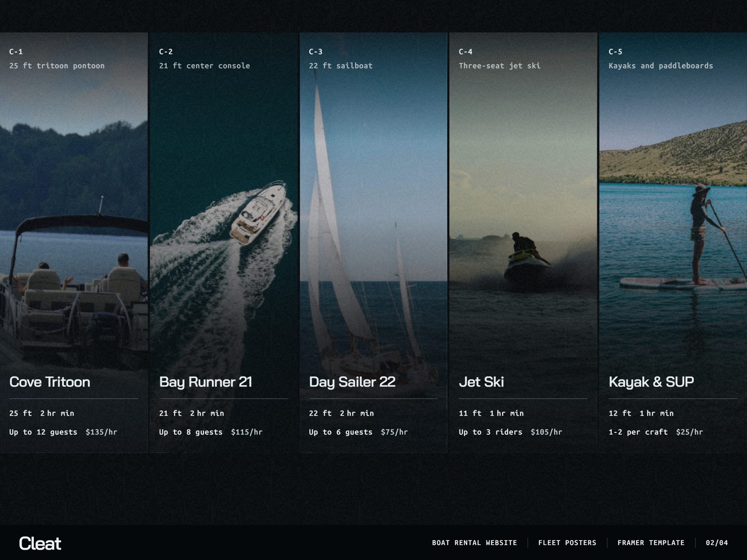Open the Bay Runner 21 card title

tap(205, 382)
